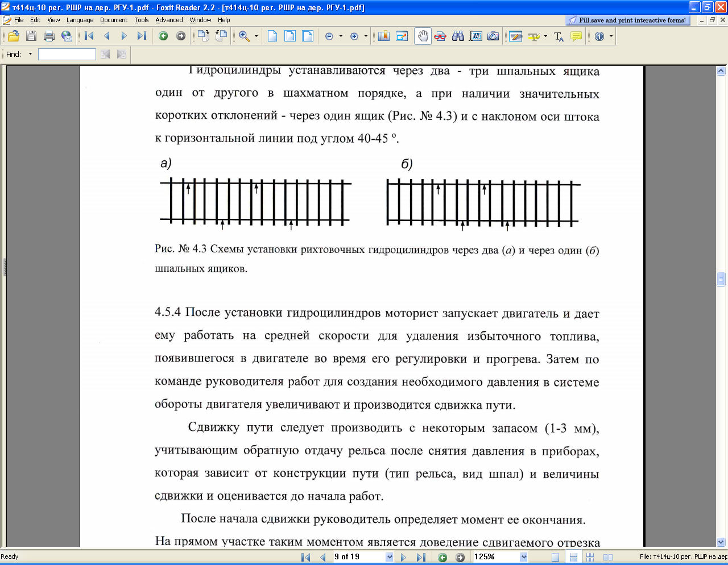728x565 pixels.
Task: Click the Email document globe icon
Action: [x=67, y=36]
